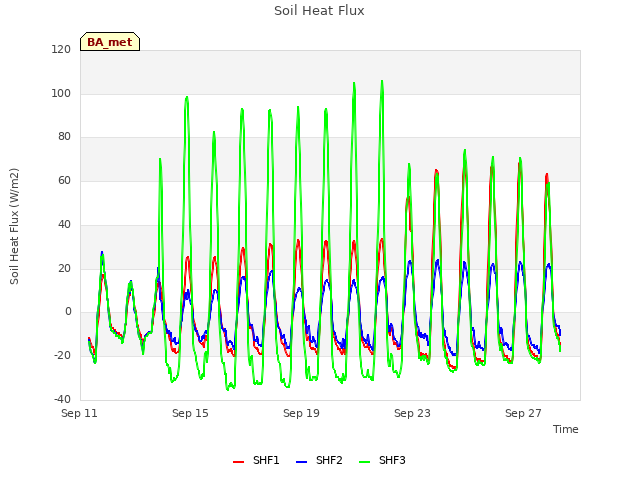Click the Time x-axis title
The width and height of the screenshot is (640, 480).
coord(566,429)
